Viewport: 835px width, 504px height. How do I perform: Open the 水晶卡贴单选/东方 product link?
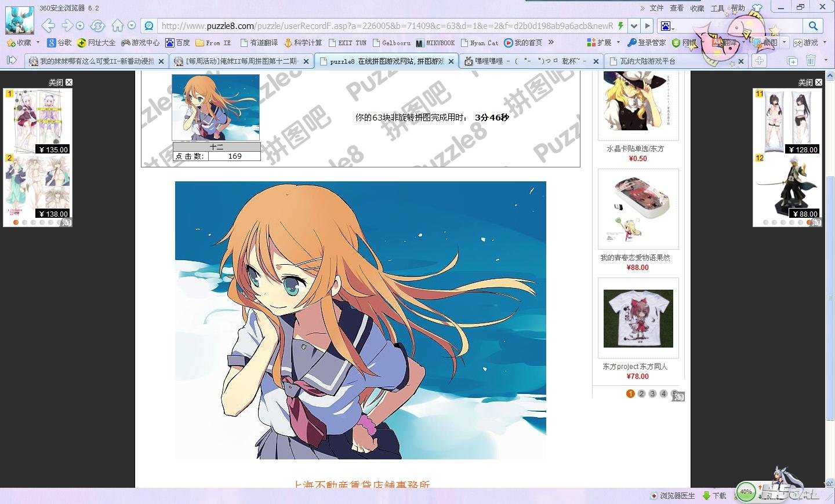click(636, 148)
